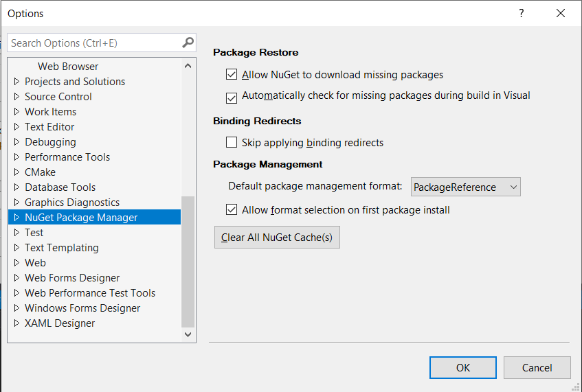This screenshot has width=582, height=392.
Task: Open the default package management format dropdown
Action: tap(465, 187)
